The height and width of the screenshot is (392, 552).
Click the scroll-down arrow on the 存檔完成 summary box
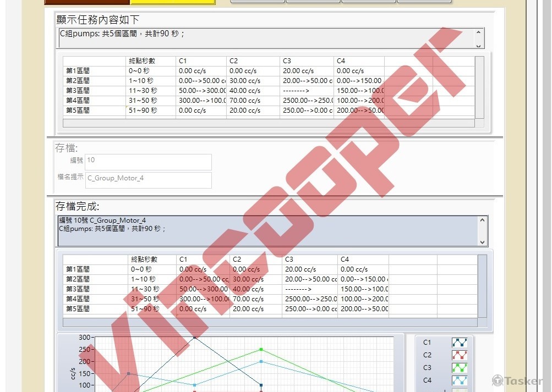point(483,242)
